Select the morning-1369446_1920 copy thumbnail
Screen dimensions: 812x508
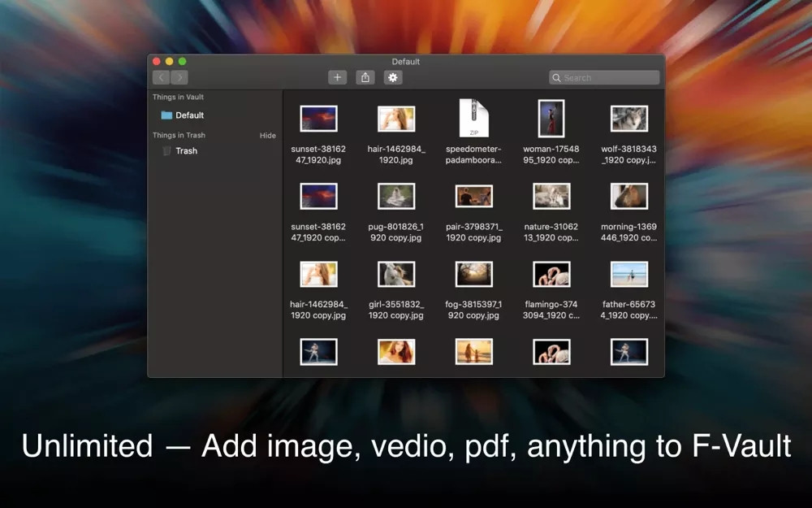coord(628,197)
